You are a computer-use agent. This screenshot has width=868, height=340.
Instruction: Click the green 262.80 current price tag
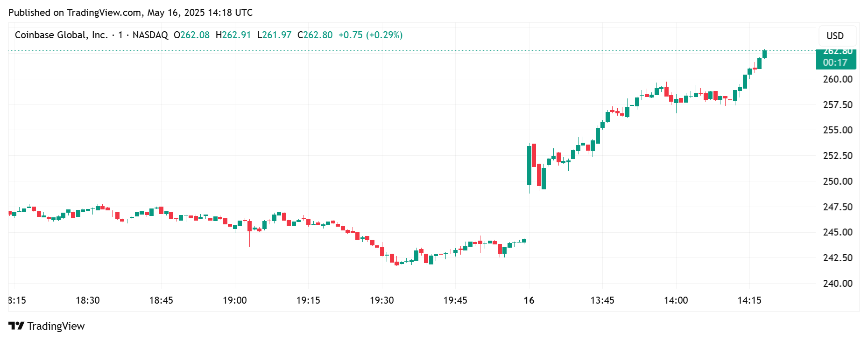[837, 52]
